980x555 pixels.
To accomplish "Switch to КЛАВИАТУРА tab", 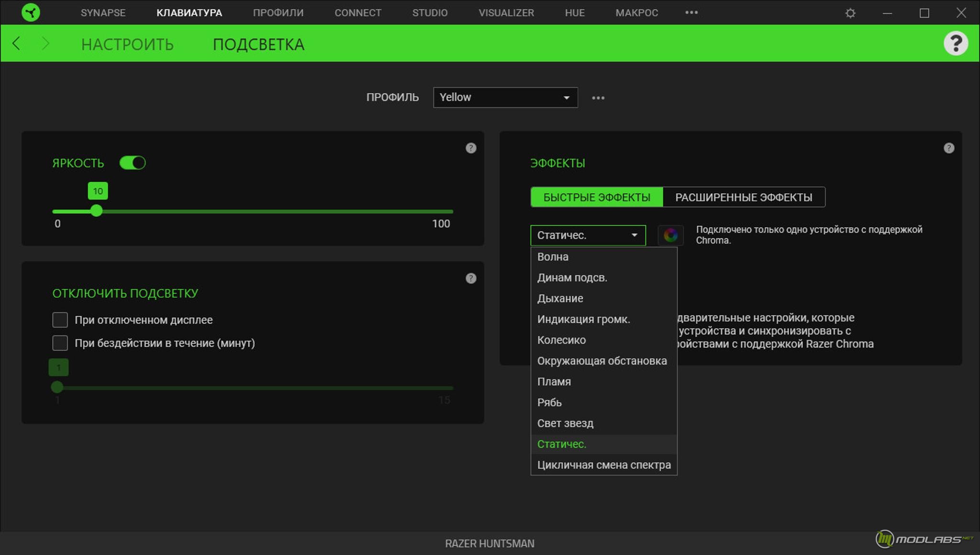I will pyautogui.click(x=189, y=12).
